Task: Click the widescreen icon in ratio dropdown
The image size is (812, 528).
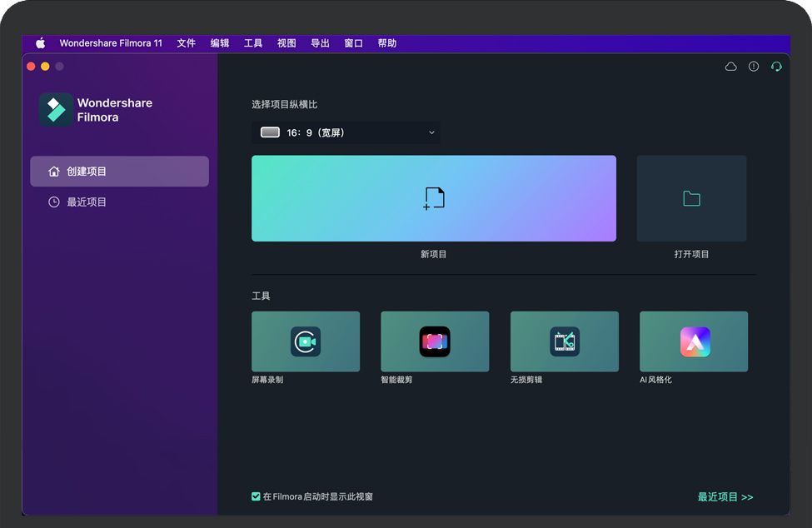Action: pos(271,132)
